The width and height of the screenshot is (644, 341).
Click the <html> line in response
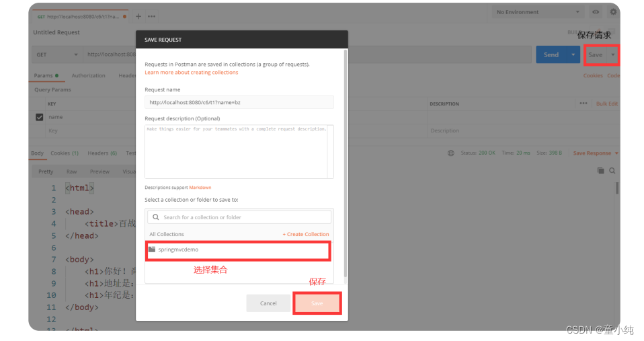point(80,188)
